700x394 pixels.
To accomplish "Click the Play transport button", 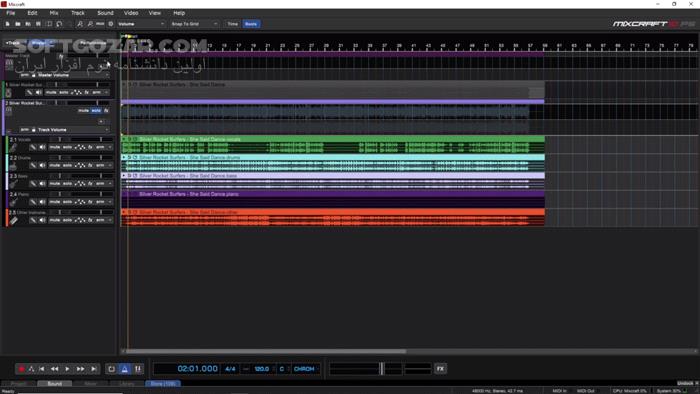I will pyautogui.click(x=67, y=369).
